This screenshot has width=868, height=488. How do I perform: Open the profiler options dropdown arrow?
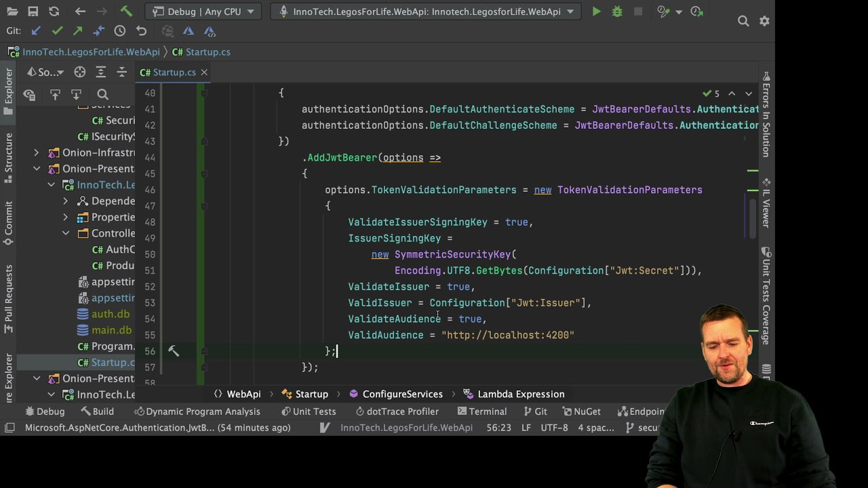(x=679, y=12)
